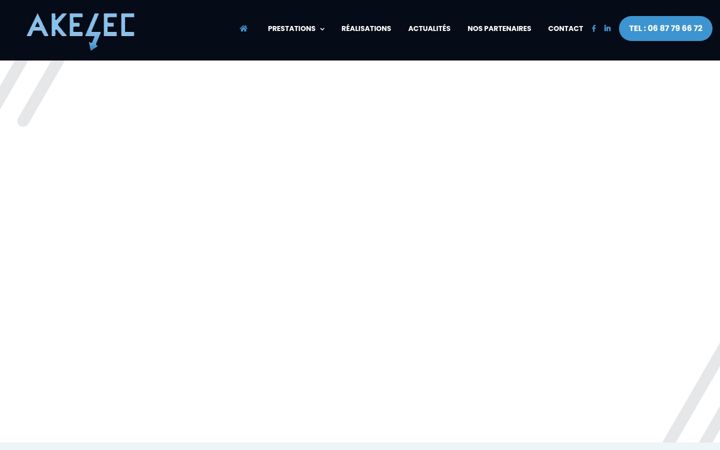Screen dimensions: 720x450
Task: Go to the home icon link
Action: (244, 28)
